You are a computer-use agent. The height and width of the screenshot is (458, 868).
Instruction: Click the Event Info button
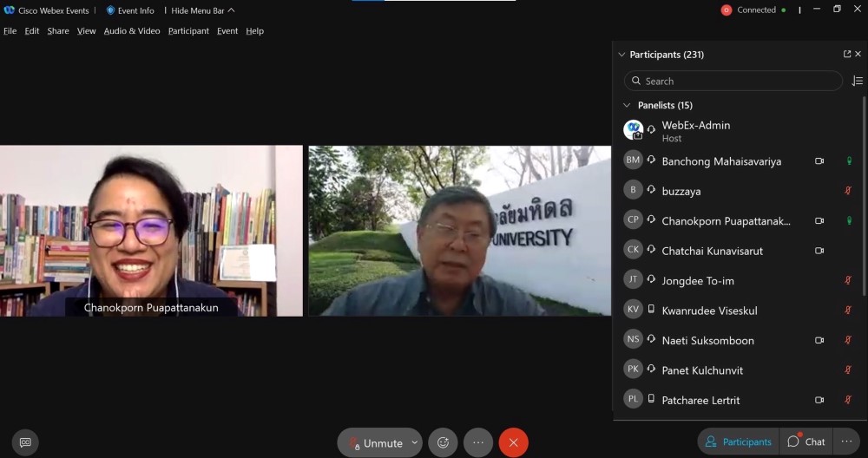click(x=130, y=10)
